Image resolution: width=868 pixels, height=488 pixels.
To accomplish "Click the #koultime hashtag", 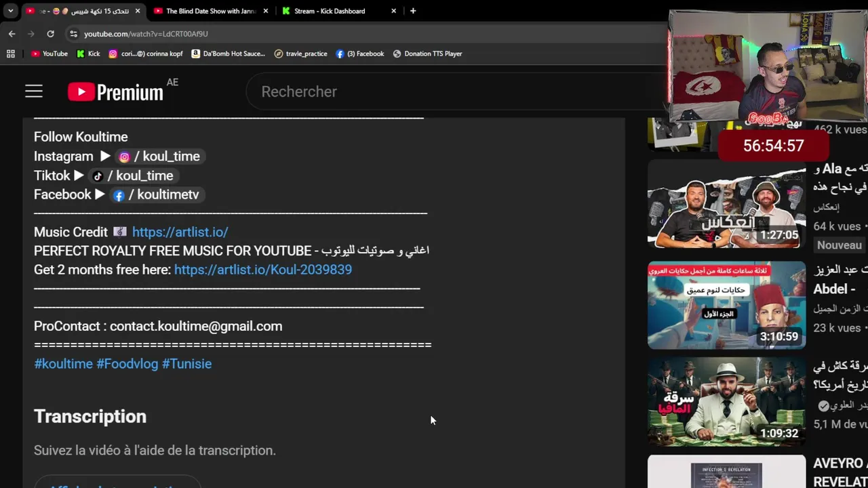I will [x=63, y=364].
